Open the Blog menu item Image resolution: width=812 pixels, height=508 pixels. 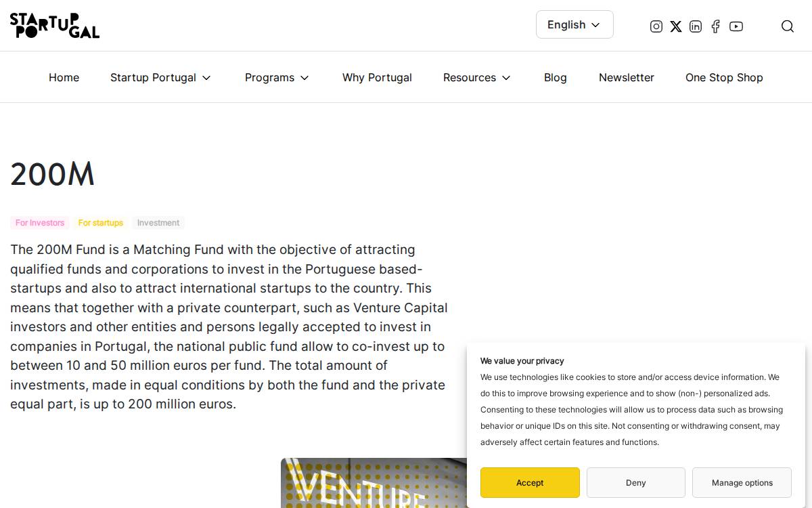point(556,77)
